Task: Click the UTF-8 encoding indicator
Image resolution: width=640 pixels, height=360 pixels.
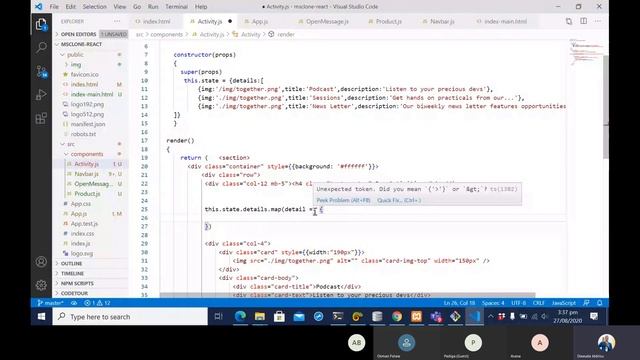Action: point(518,303)
